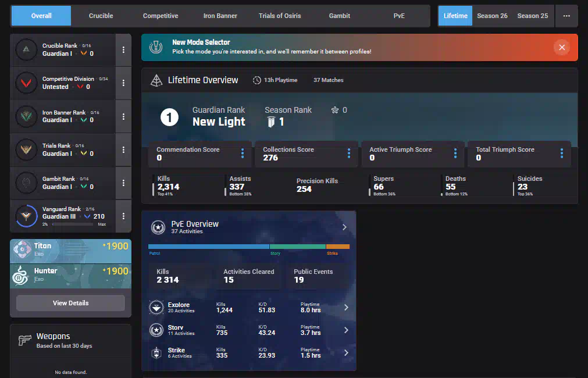Click the Season Rank banner icon
588x378 pixels.
(x=271, y=122)
